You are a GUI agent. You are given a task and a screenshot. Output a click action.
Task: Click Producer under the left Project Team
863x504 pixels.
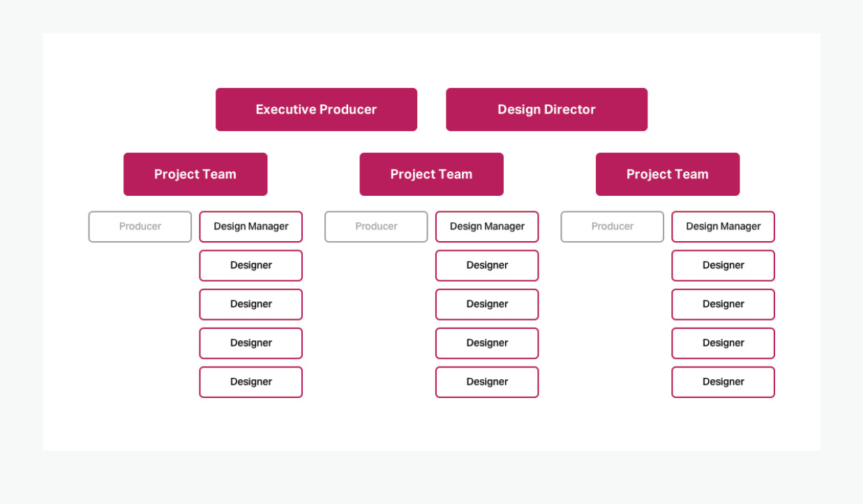click(140, 227)
